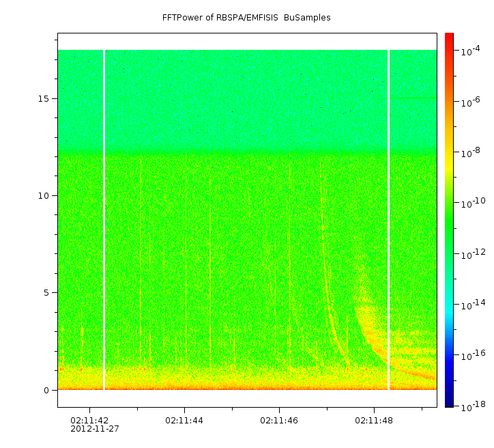Click the dark blue bottom of the colorbar
494x448 pixels.
[x=449, y=400]
